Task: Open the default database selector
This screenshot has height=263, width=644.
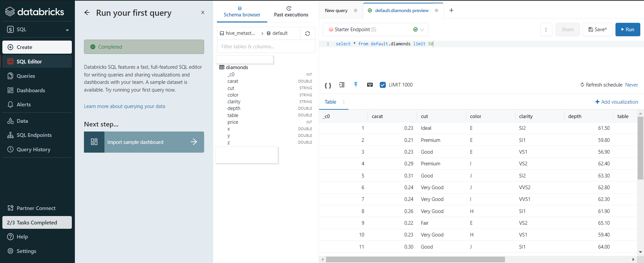Action: (x=277, y=33)
